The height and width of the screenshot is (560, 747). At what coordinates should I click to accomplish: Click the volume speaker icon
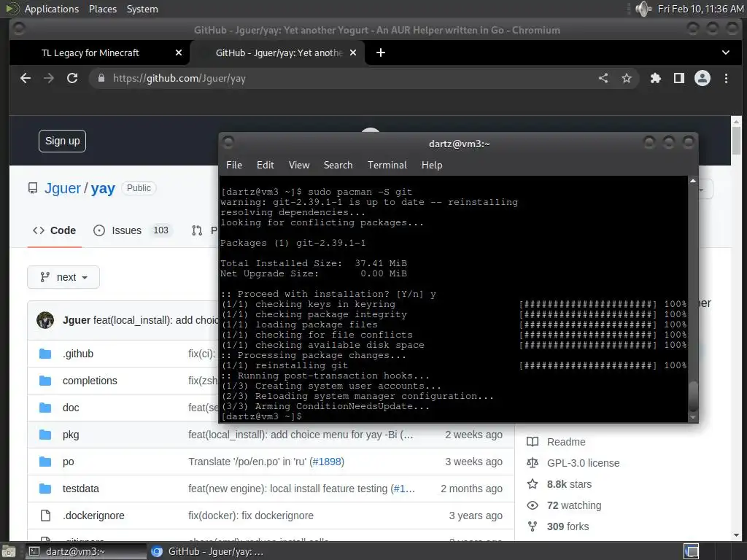click(x=643, y=9)
